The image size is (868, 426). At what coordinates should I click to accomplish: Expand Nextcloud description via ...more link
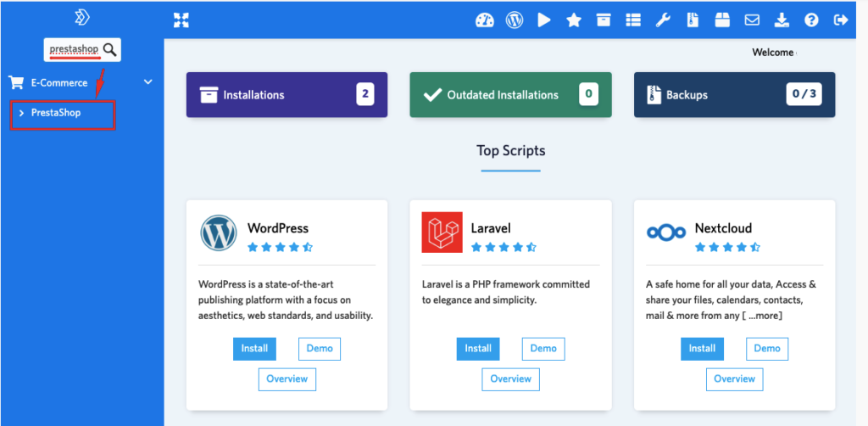coord(764,316)
